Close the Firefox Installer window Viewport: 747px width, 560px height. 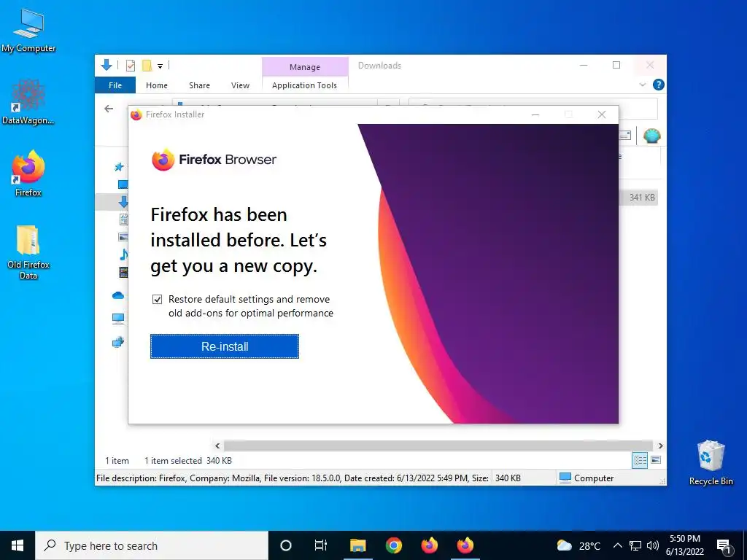[602, 114]
